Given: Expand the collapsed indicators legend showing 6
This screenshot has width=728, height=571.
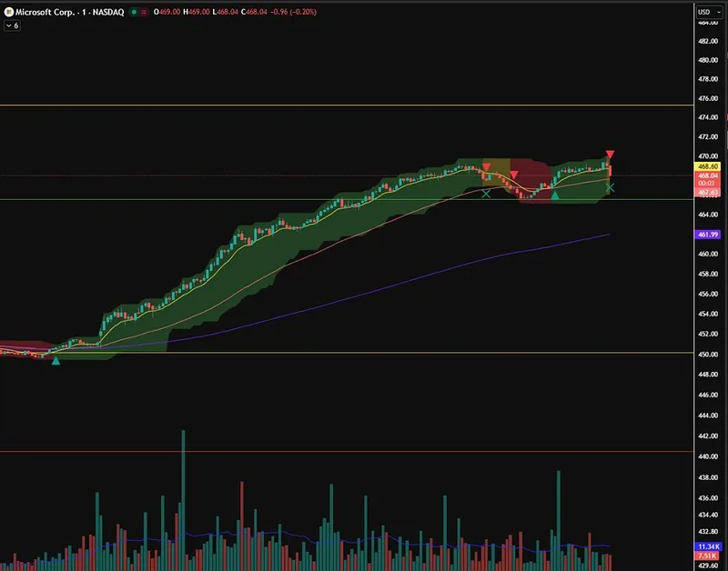Looking at the screenshot, I should (x=12, y=25).
